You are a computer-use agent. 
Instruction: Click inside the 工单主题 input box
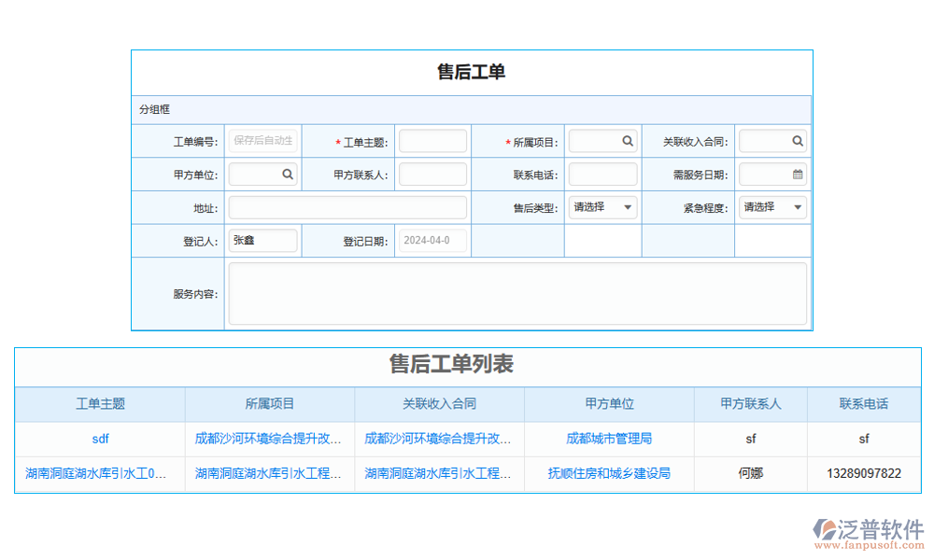click(x=432, y=140)
